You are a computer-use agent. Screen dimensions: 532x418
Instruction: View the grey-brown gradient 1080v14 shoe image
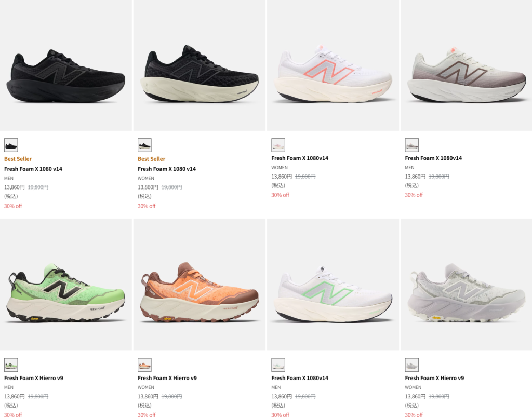pos(466,65)
